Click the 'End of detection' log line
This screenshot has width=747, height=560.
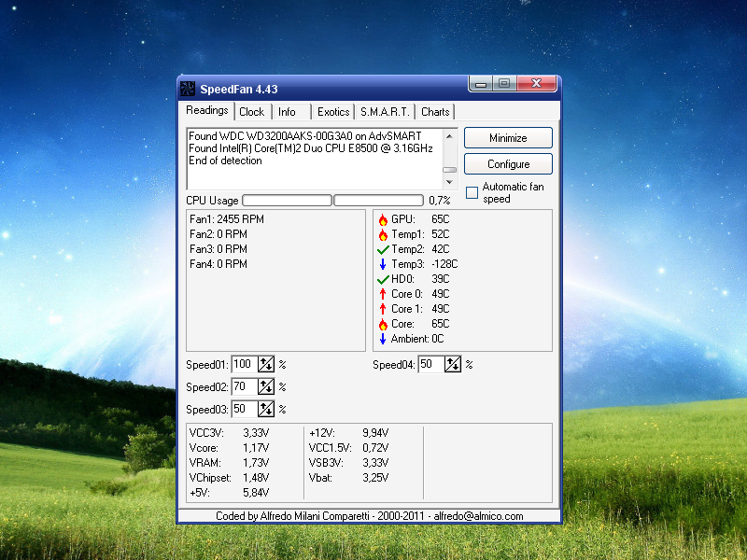click(225, 161)
